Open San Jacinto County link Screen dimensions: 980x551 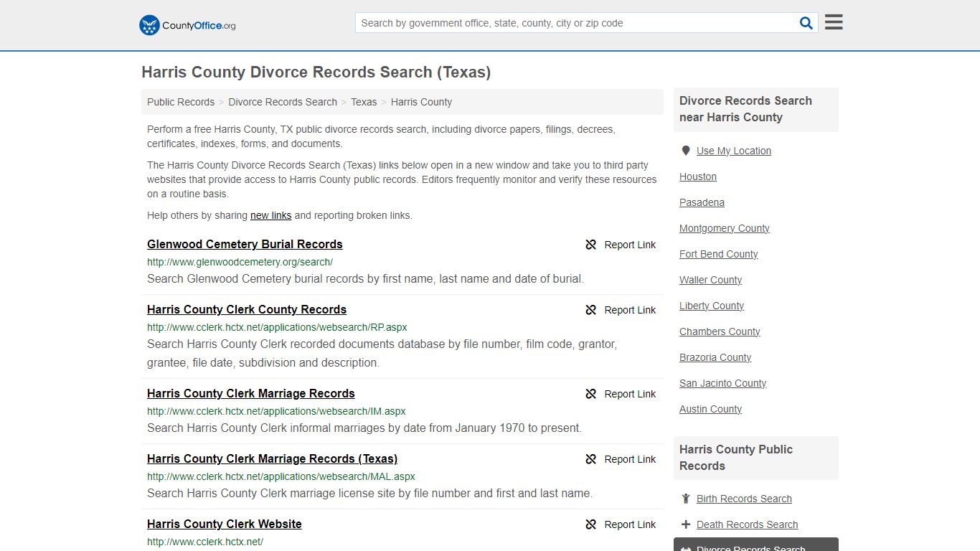coord(722,383)
